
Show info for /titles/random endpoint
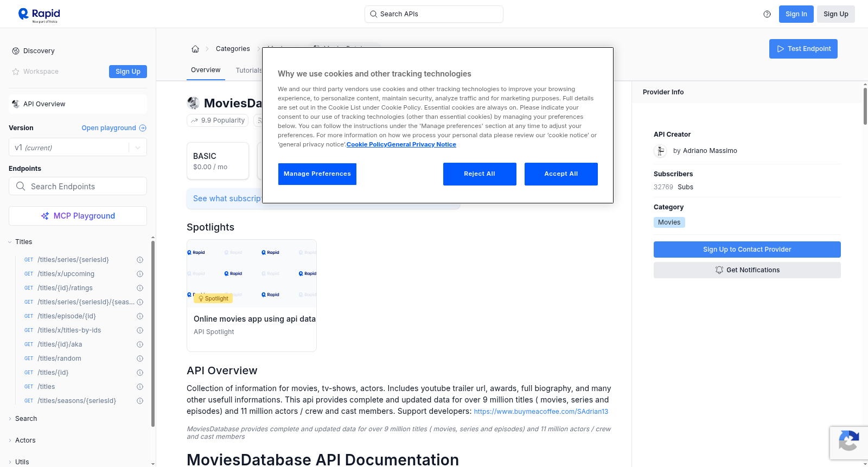tap(140, 359)
